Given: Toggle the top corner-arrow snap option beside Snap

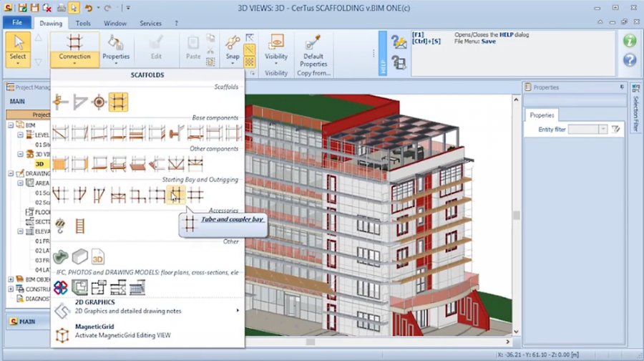Looking at the screenshot, I should 249,38.
